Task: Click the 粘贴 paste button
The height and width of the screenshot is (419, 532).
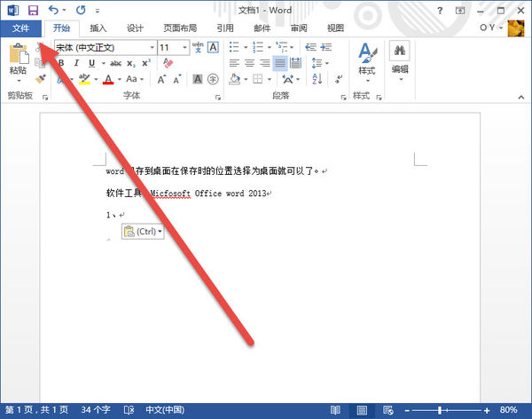Action: pyautogui.click(x=19, y=59)
